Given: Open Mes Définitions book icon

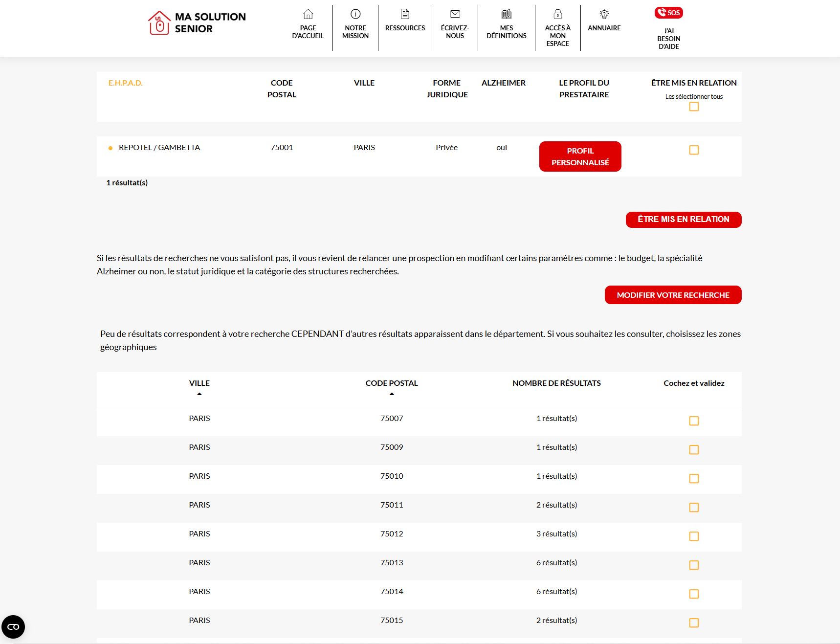Looking at the screenshot, I should pos(506,14).
